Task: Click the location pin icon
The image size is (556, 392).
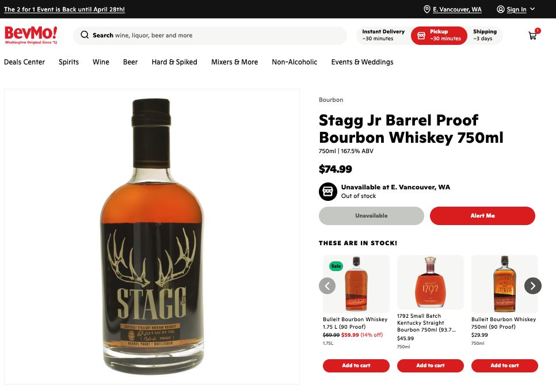Action: point(427,9)
